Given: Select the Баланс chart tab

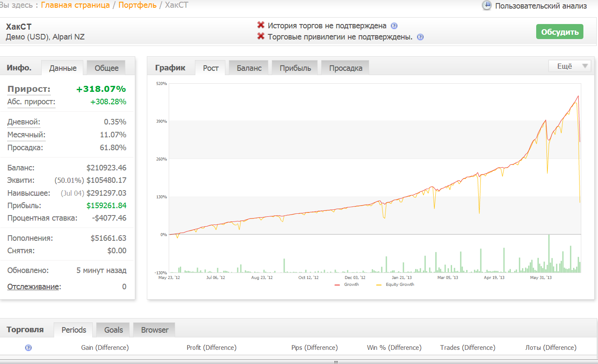Looking at the screenshot, I should [249, 68].
